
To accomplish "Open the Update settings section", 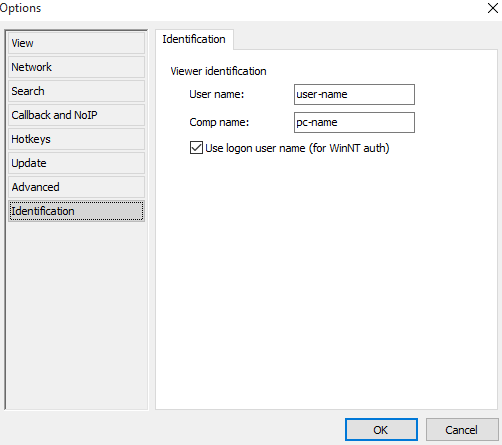I will point(76,163).
